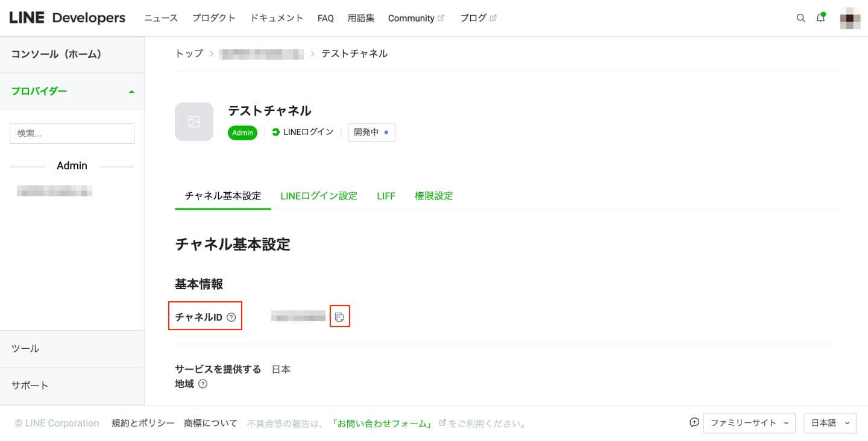Click the feedback face icon in footer
Screen dimensions: 868x441
(694, 422)
